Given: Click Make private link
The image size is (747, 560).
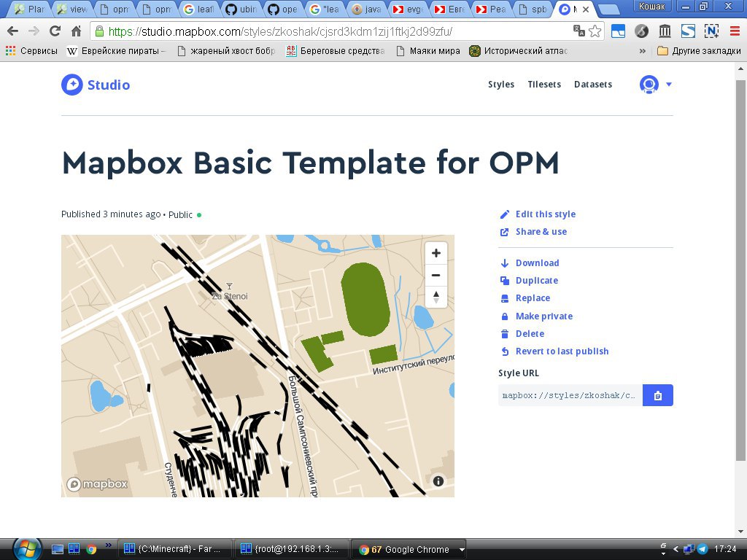Looking at the screenshot, I should [x=544, y=316].
